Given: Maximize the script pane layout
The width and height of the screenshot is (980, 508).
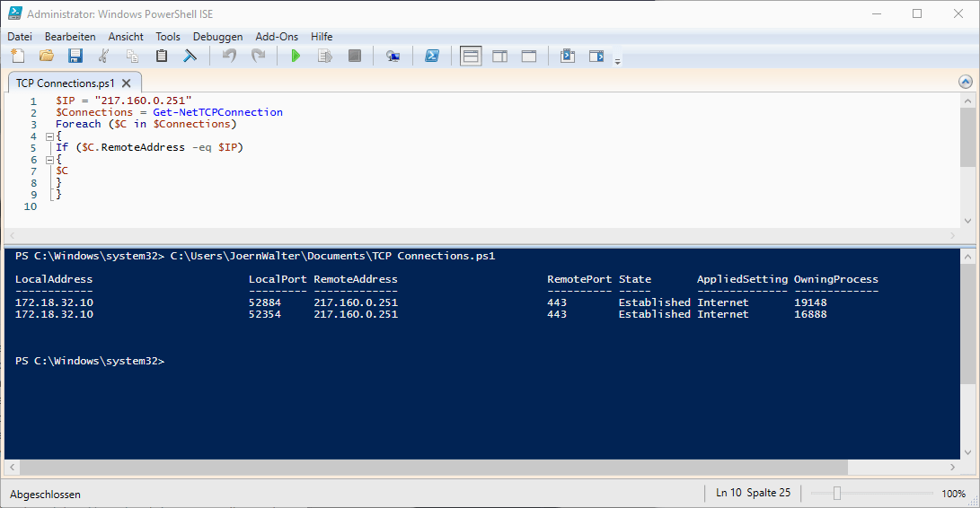Looking at the screenshot, I should coord(529,57).
